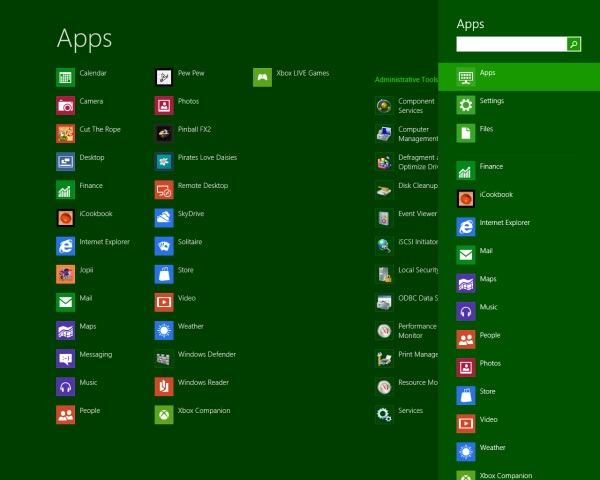Select Settings search scope

point(519,105)
